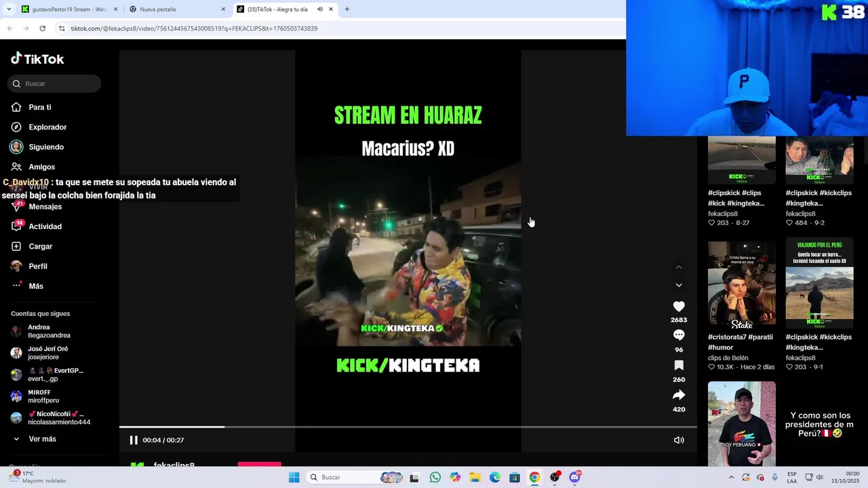Pause the video playback
This screenshot has height=488, width=868.
click(134, 440)
